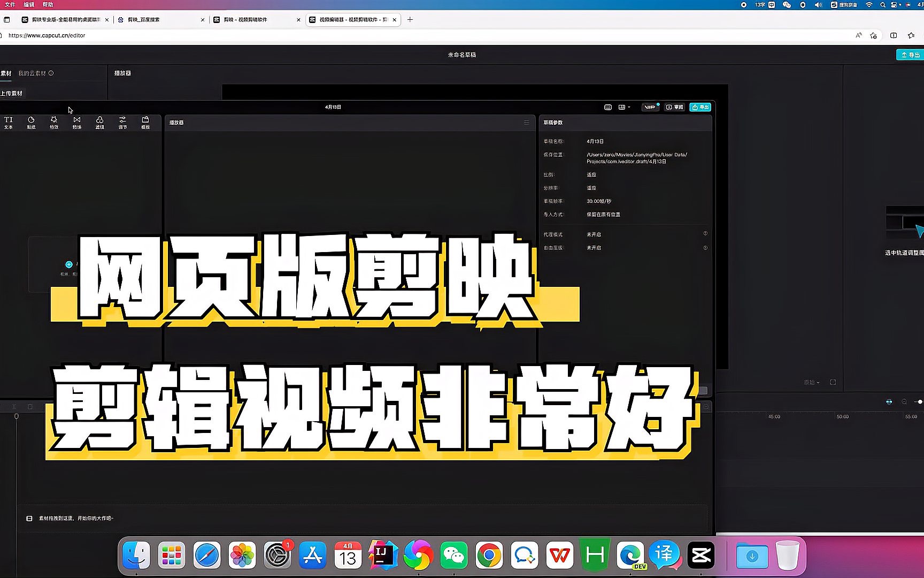Click the fullscreen icon in web player
Image resolution: width=924 pixels, height=578 pixels.
[x=833, y=382]
